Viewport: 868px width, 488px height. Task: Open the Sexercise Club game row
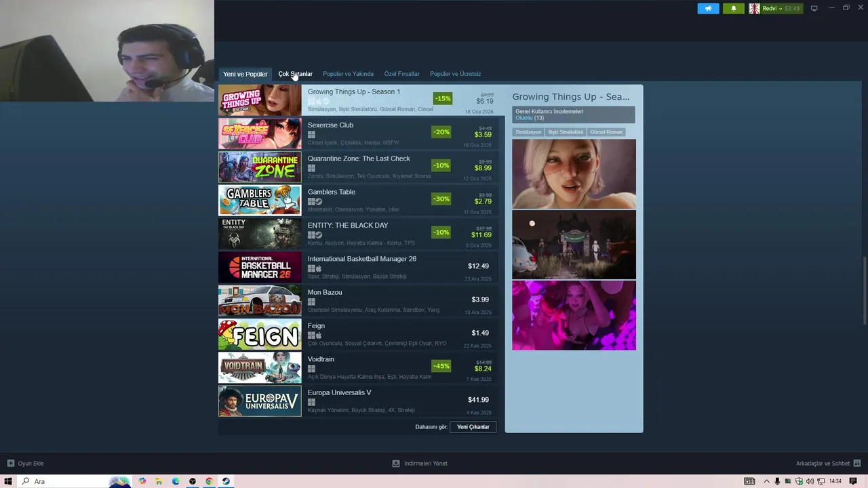(x=358, y=134)
